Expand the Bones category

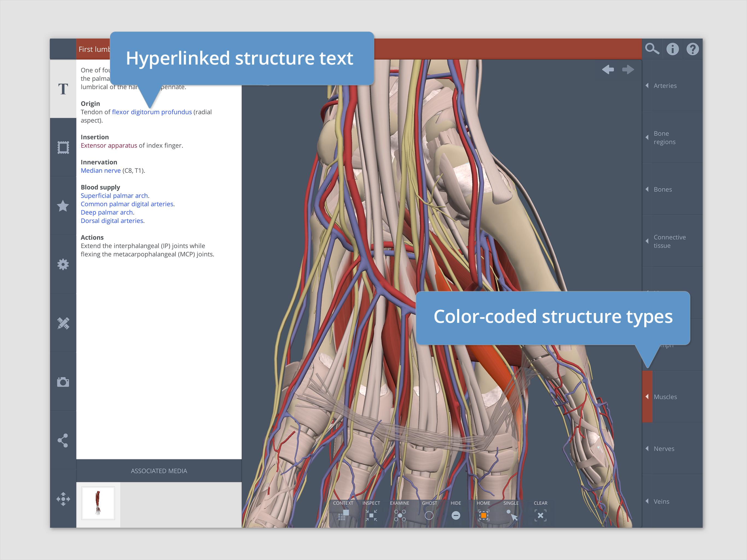click(672, 189)
